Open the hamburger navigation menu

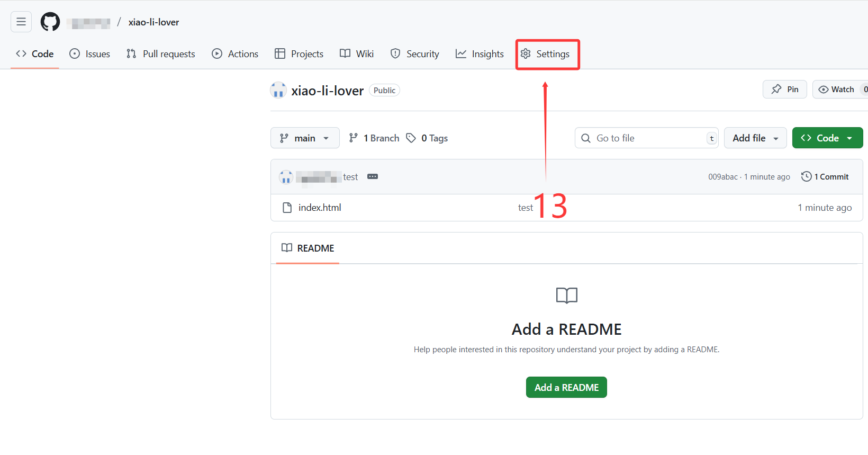pyautogui.click(x=21, y=22)
